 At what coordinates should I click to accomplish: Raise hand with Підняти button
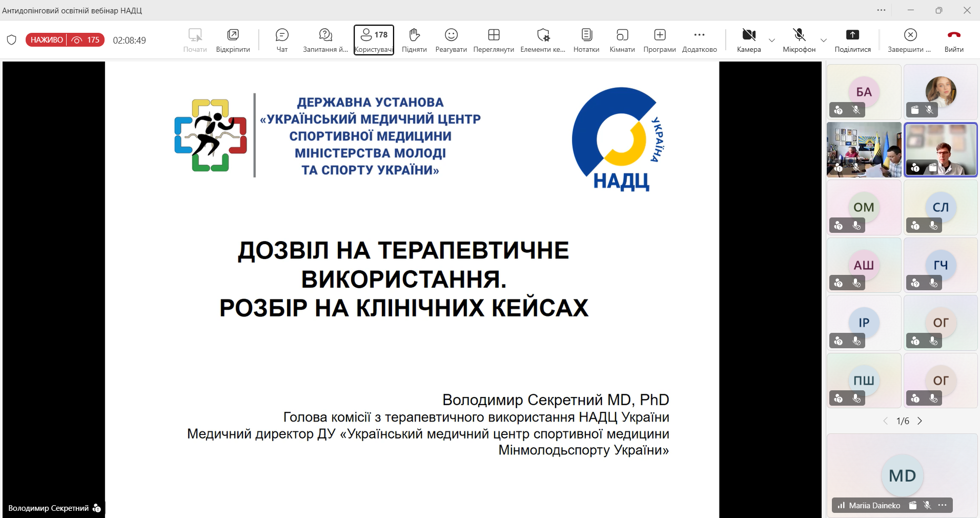pyautogui.click(x=414, y=40)
